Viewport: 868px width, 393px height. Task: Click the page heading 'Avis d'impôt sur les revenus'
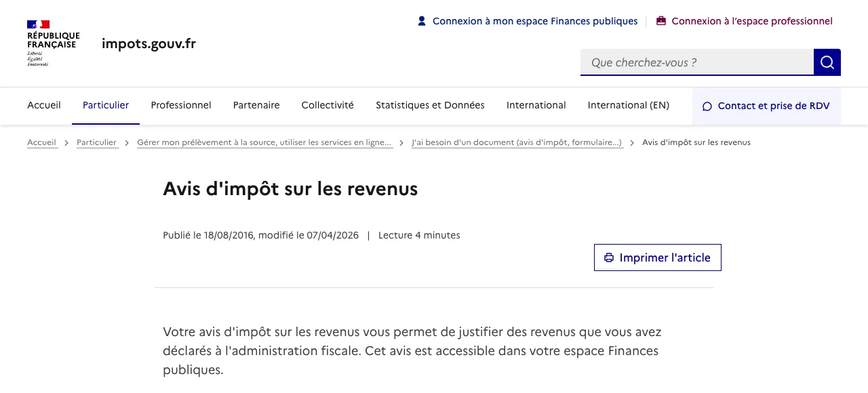(290, 189)
